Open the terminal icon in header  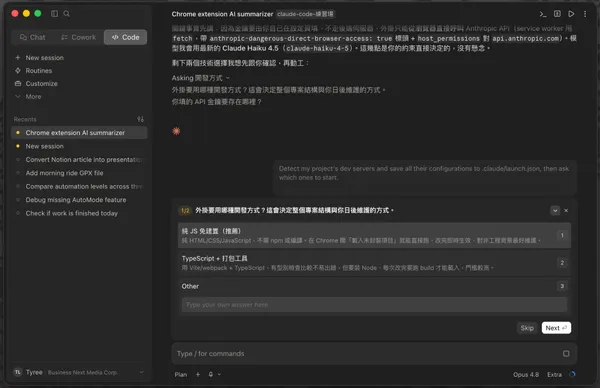pos(543,14)
